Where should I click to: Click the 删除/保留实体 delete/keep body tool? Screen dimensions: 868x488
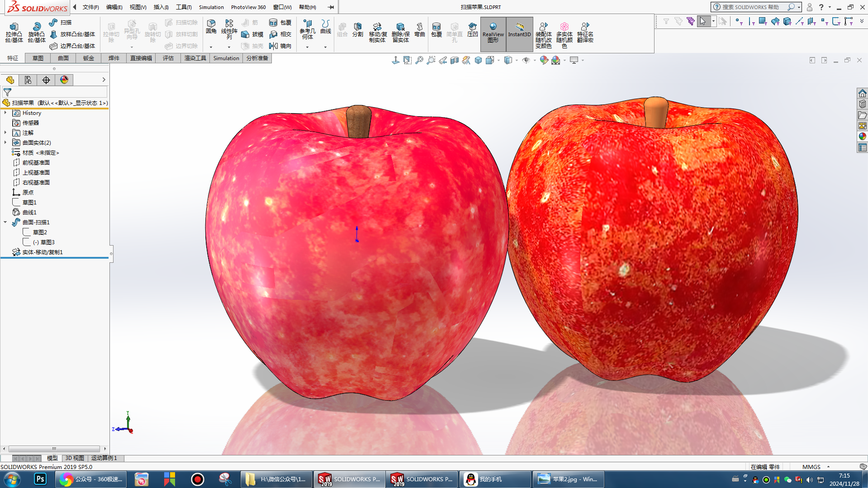[401, 33]
